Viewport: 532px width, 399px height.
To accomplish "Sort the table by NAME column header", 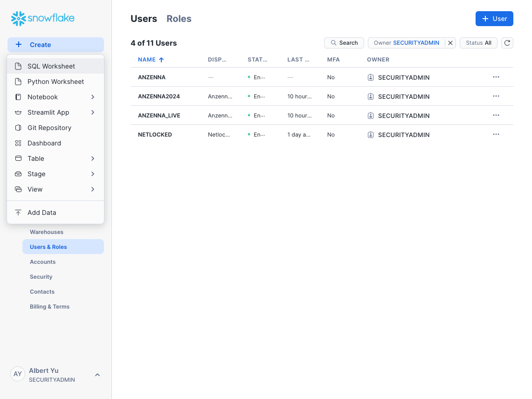I will point(147,60).
